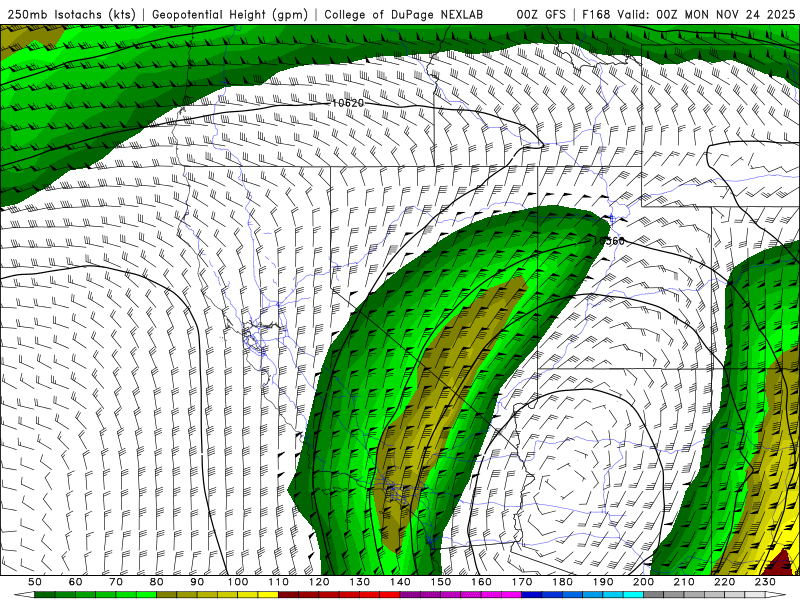Click the dark maroon swatch in color bar

[289, 595]
